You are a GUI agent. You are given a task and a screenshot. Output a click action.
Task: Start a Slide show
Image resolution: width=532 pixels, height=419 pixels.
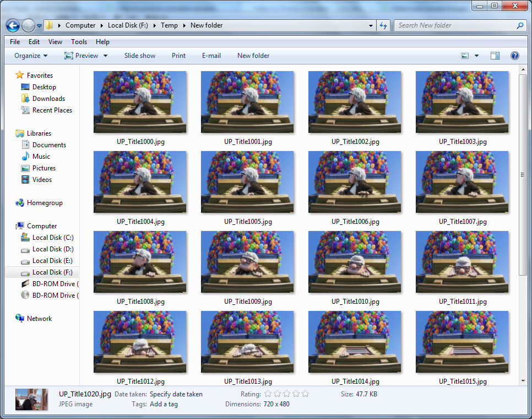[140, 56]
